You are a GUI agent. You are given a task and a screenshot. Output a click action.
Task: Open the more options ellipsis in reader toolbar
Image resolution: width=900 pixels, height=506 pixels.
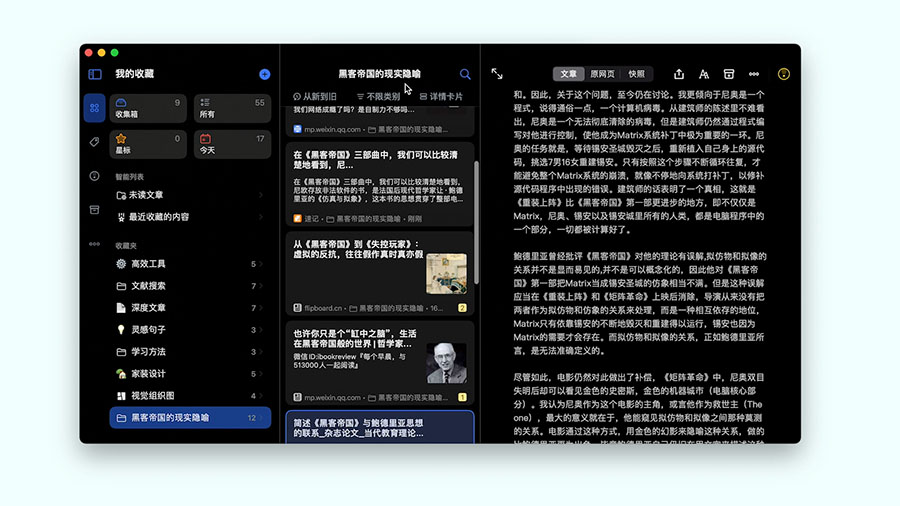point(754,74)
